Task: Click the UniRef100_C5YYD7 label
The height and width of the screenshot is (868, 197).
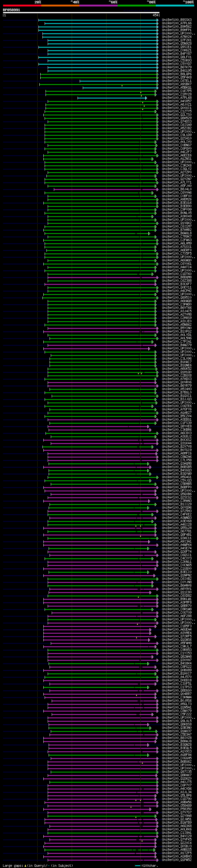Action: (x=177, y=64)
